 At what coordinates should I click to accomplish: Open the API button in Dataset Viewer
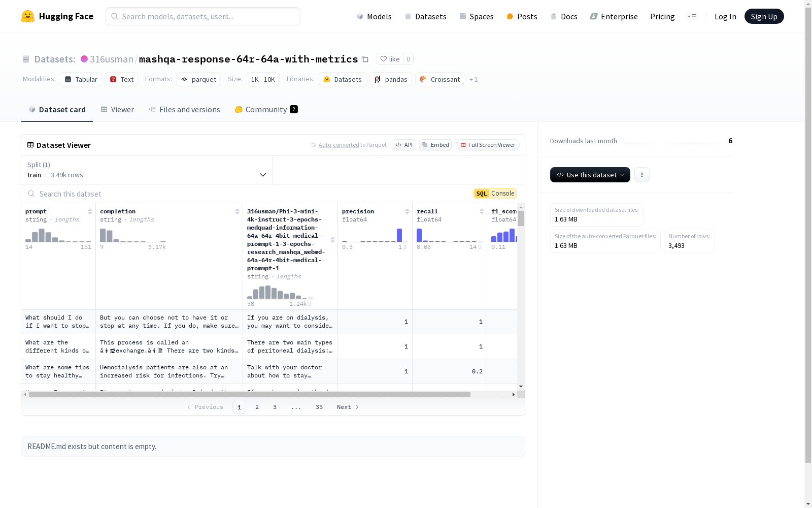(404, 145)
